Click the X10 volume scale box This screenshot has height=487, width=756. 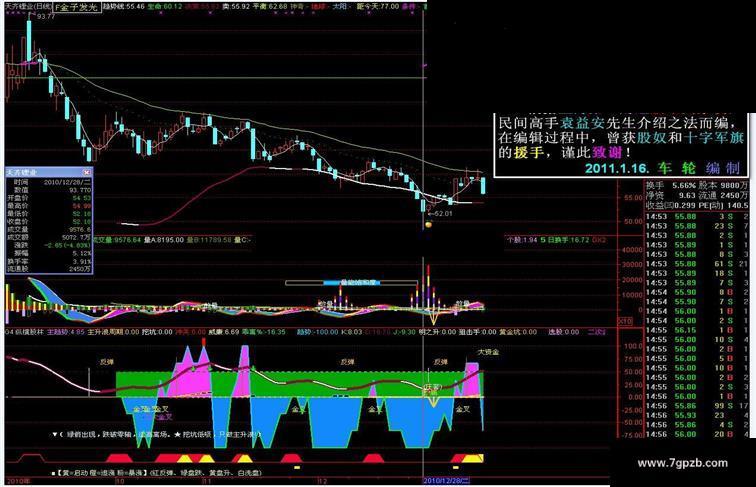(x=625, y=321)
